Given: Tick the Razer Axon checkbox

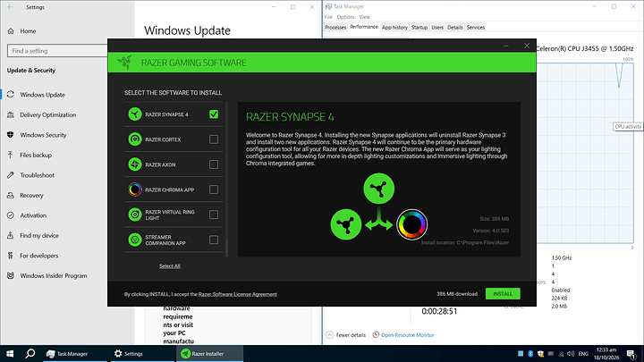Looking at the screenshot, I should tap(214, 164).
